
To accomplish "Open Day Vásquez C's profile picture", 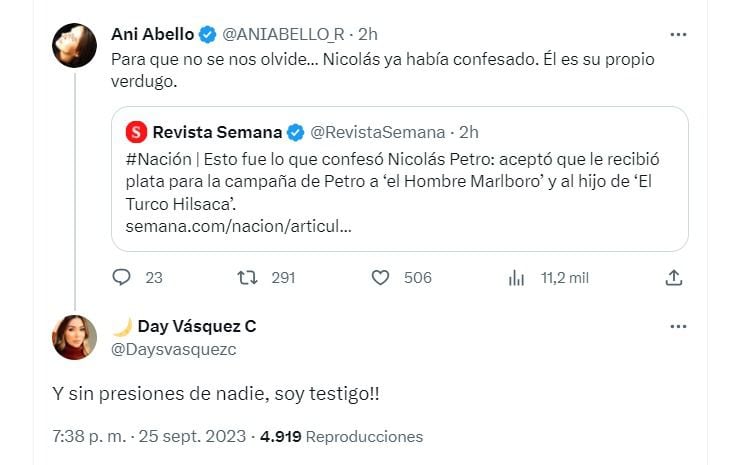I will tap(74, 338).
